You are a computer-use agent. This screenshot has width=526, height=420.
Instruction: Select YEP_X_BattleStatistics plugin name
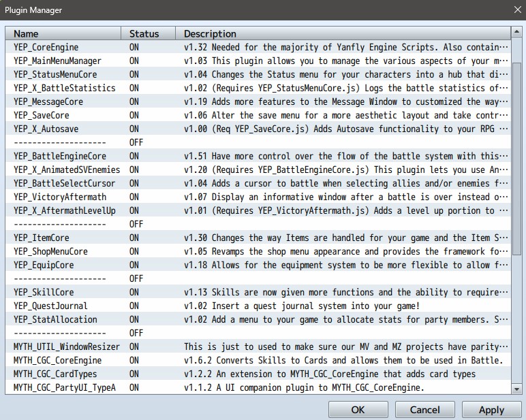pyautogui.click(x=65, y=88)
